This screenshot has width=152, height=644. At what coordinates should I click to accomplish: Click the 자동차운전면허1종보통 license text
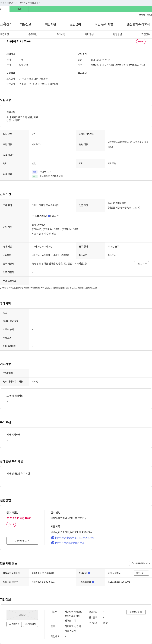coord(51,176)
